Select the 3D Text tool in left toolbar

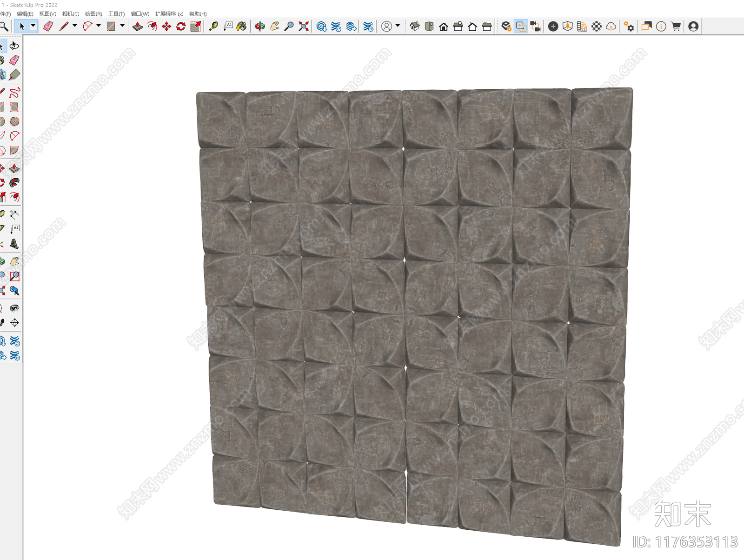point(14,243)
